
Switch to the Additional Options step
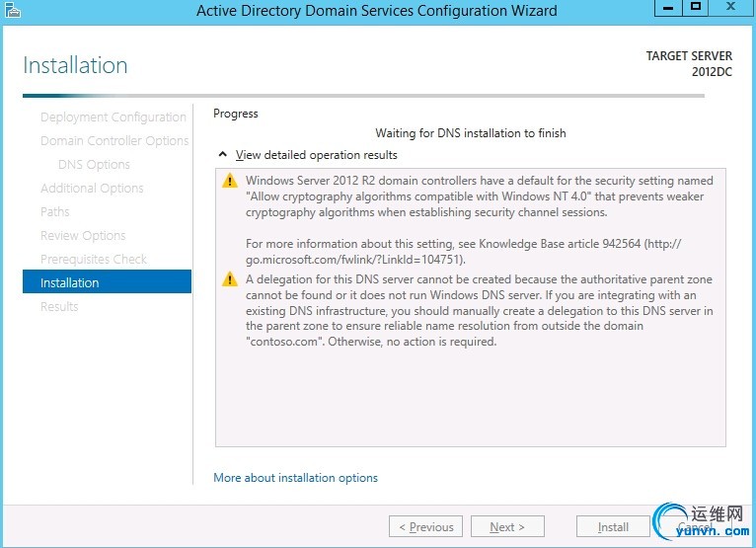(x=92, y=189)
